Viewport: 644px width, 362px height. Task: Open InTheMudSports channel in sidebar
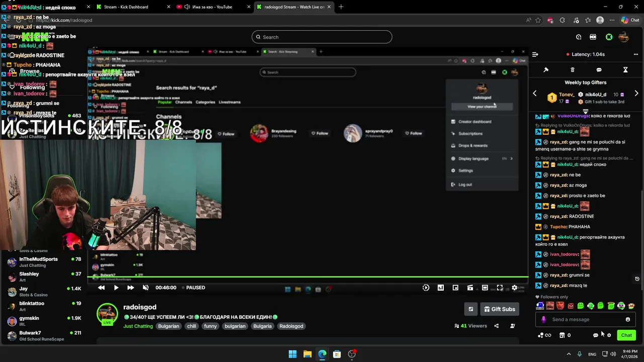(x=44, y=262)
